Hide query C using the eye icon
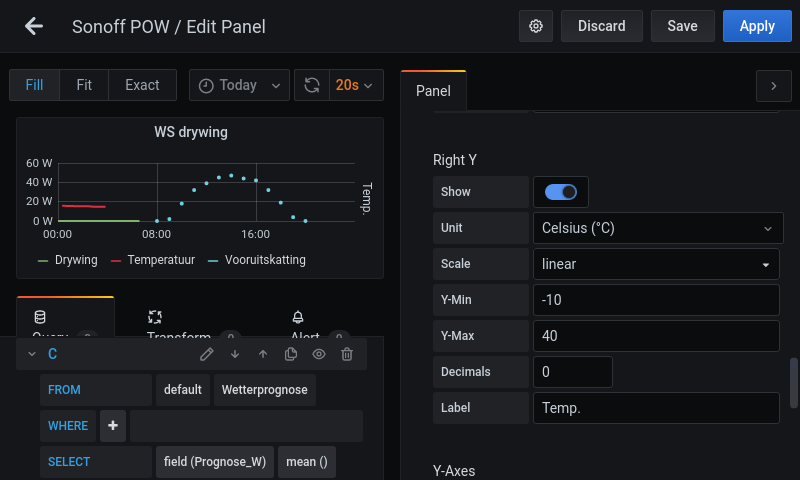This screenshot has height=480, width=800. (x=319, y=354)
